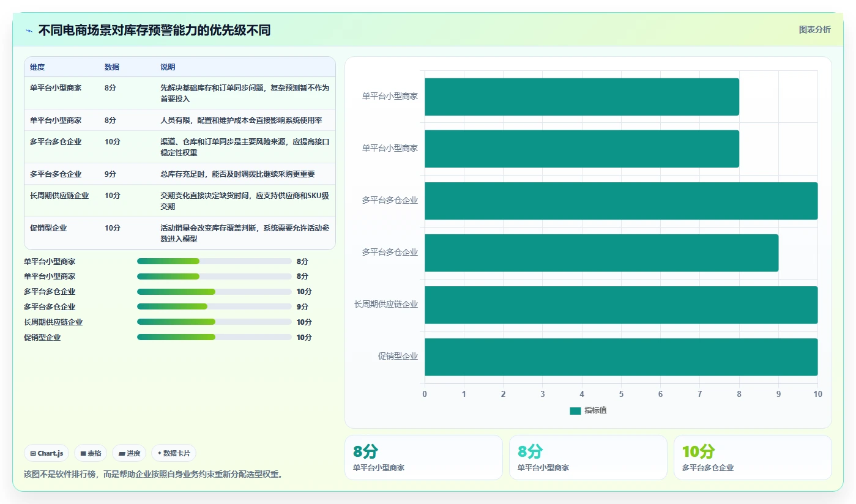Select the 数据卡片 chip
856x504 pixels.
pyautogui.click(x=174, y=453)
